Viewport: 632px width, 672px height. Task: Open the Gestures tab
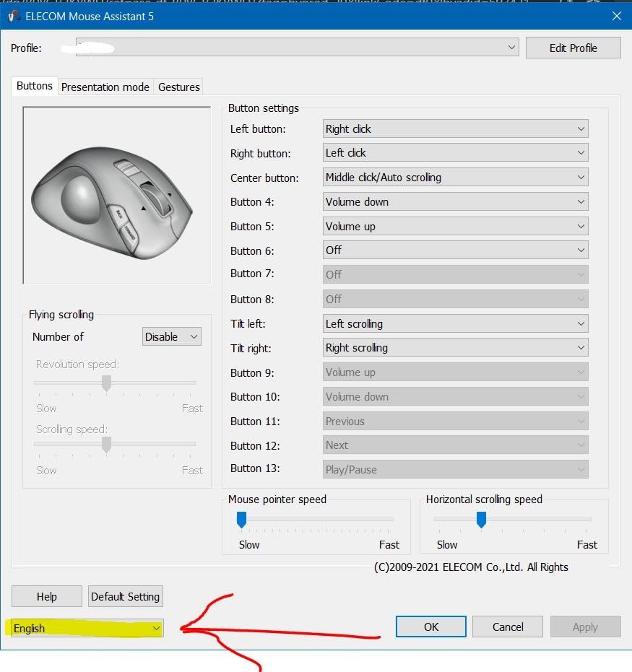click(178, 87)
